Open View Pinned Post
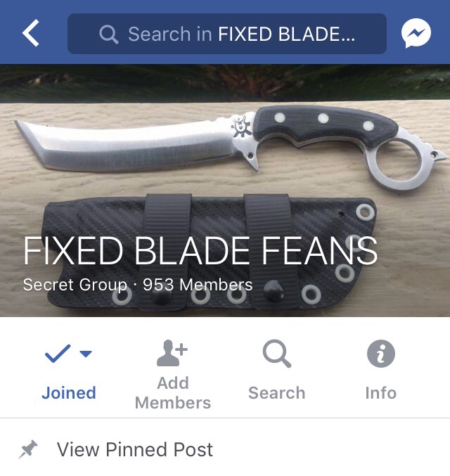The width and height of the screenshot is (450, 476). click(x=135, y=449)
